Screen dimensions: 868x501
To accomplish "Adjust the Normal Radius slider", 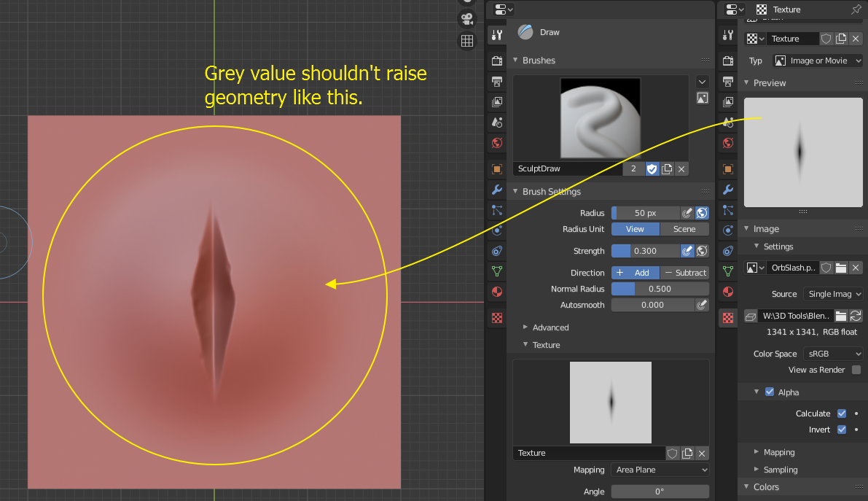I will (x=660, y=289).
